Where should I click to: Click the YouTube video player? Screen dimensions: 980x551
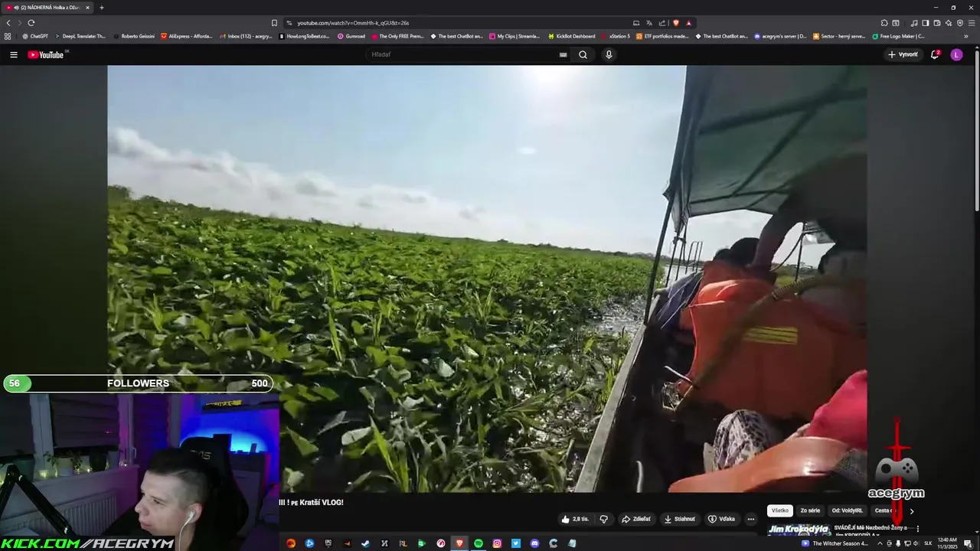pos(487,279)
